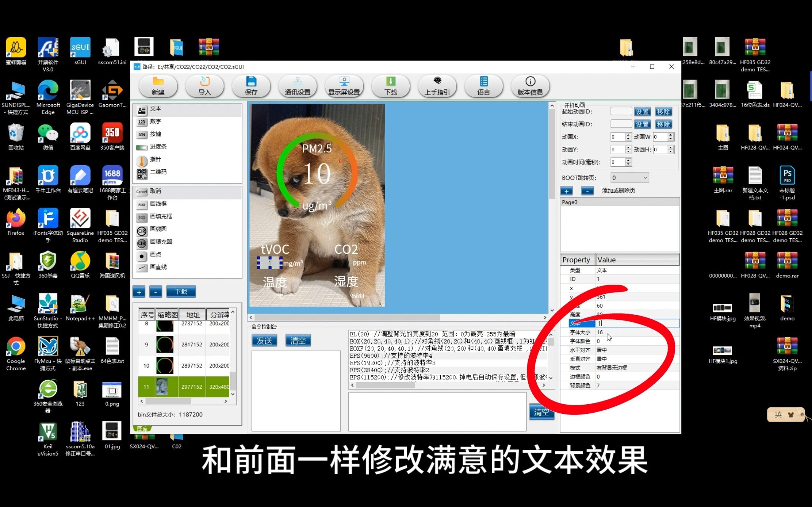
Task: Select Page0 in the page list
Action: (570, 202)
